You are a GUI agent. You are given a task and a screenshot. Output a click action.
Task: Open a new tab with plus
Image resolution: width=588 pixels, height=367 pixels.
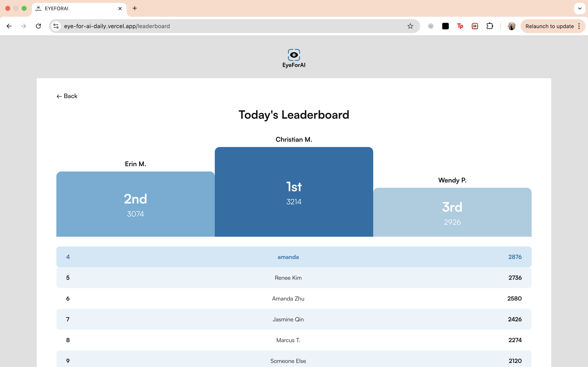point(135,9)
